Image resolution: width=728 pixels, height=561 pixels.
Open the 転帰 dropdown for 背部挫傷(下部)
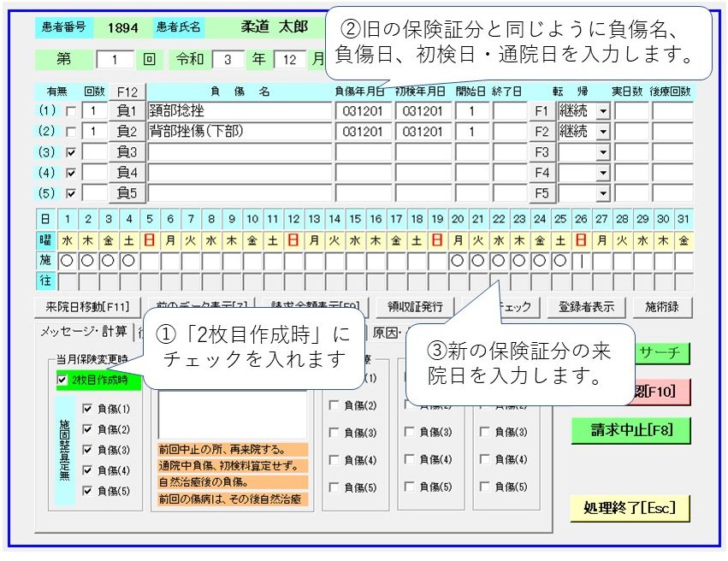602,132
